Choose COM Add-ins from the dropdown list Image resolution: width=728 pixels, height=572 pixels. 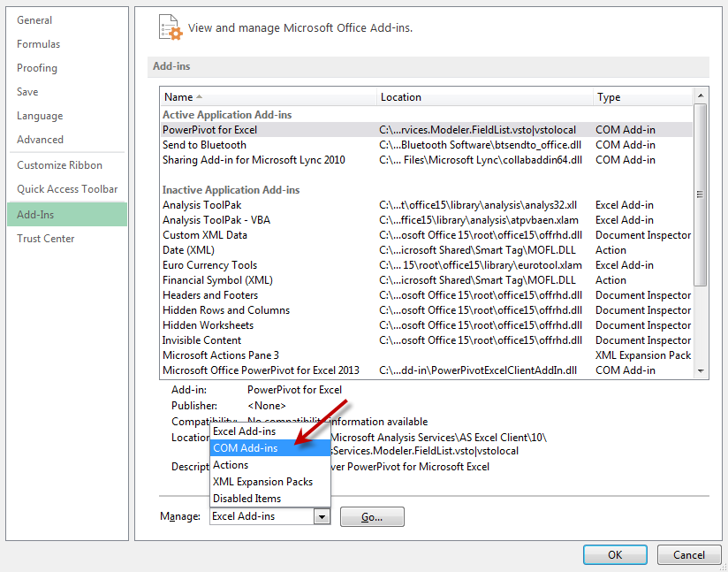269,448
